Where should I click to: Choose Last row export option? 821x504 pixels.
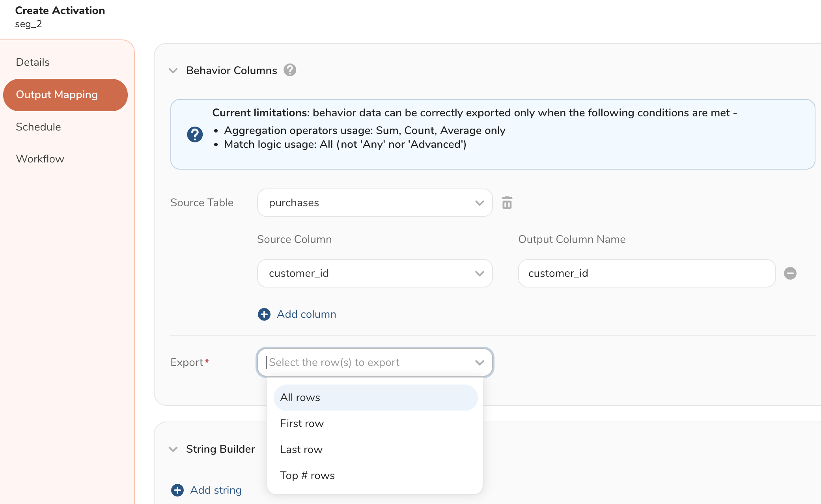click(x=302, y=450)
